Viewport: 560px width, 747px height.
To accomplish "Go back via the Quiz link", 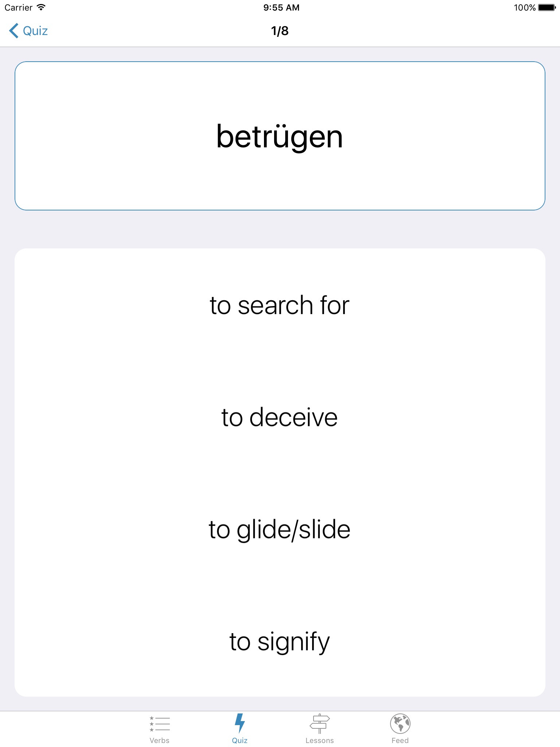I will click(x=35, y=31).
